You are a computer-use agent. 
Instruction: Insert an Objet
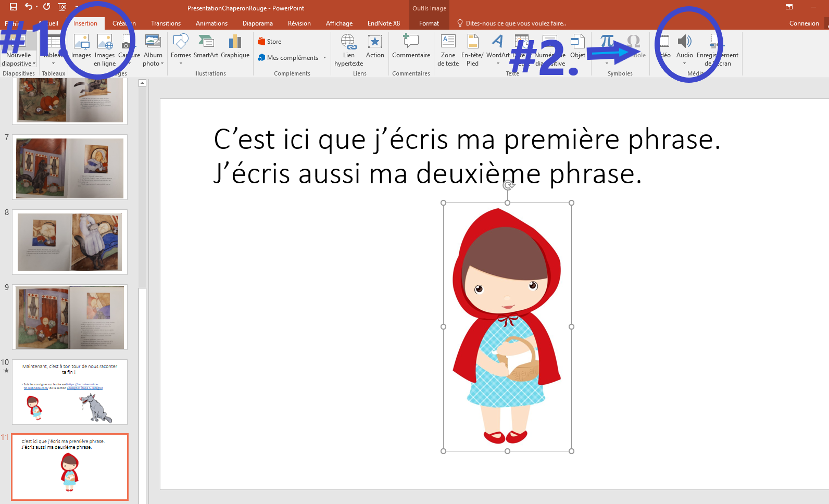click(577, 47)
